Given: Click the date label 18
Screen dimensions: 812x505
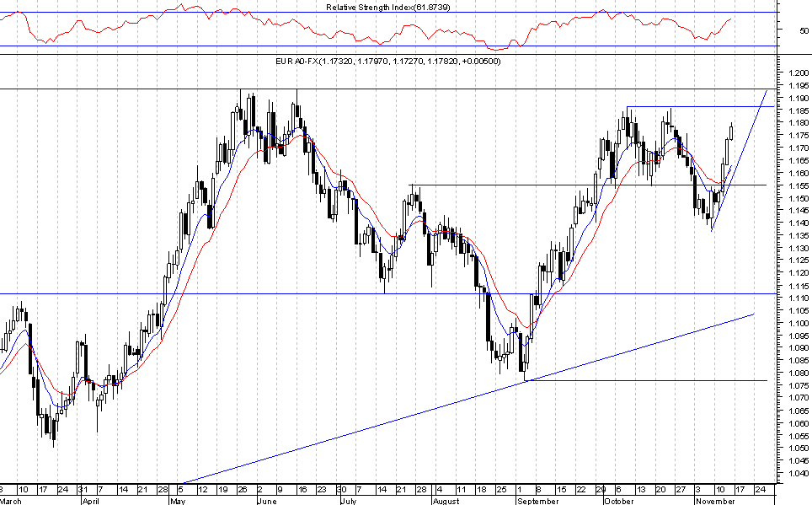Looking at the screenshot, I should tap(482, 490).
